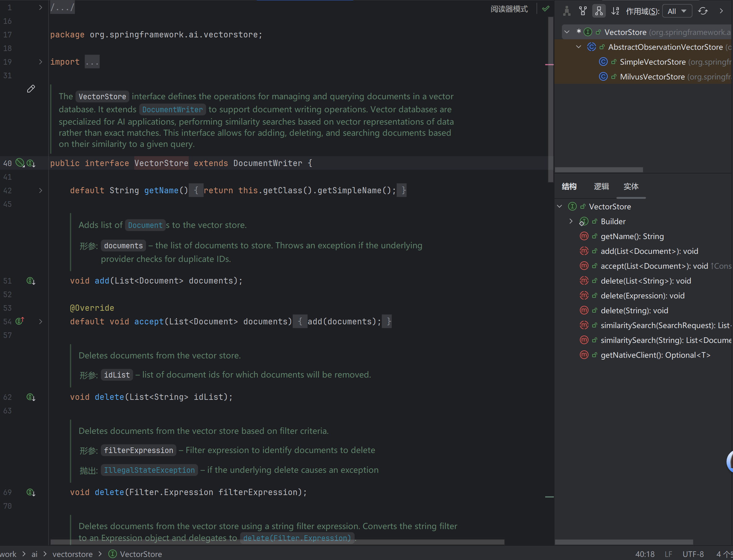Click structure panel horizontal scrollbar
Screen dimensions: 733x560
click(623, 542)
